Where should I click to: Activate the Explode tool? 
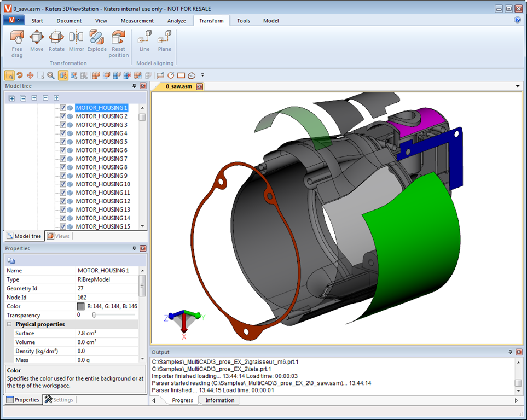pyautogui.click(x=97, y=42)
